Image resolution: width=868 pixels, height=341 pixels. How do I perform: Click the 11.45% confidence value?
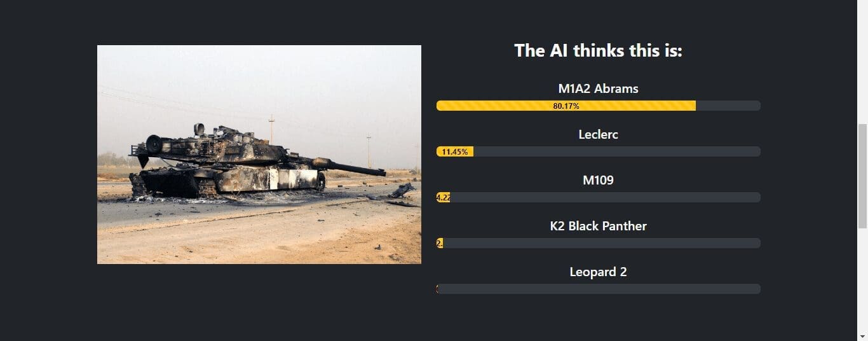point(455,152)
